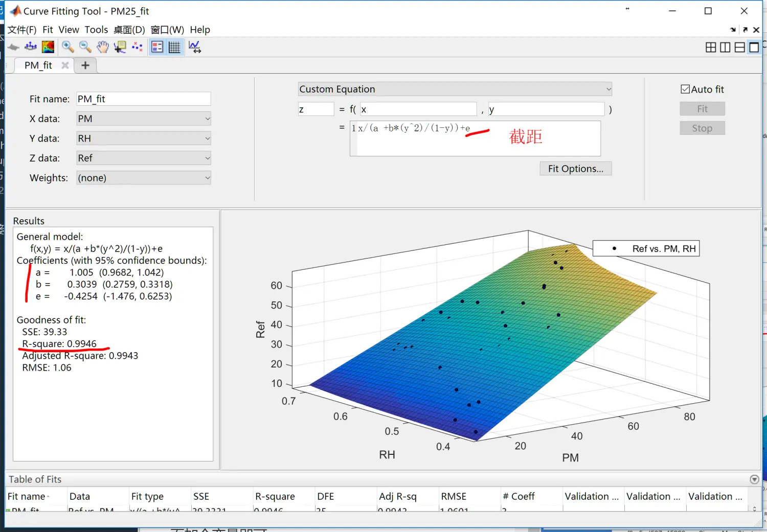Viewport: 767px width, 532px height.
Task: Open the Y data dropdown showing RH
Action: click(144, 138)
